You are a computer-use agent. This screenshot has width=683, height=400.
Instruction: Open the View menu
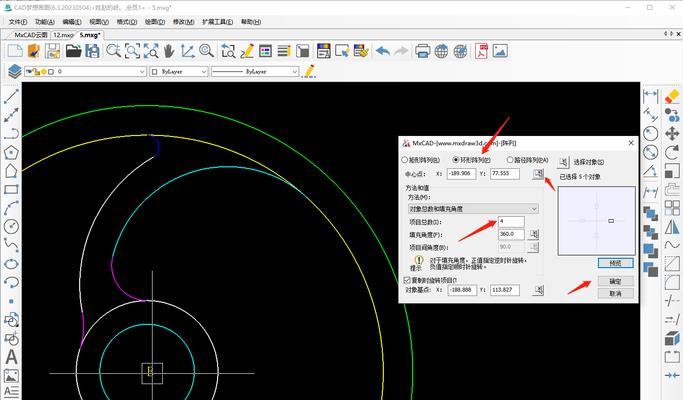tap(99, 22)
